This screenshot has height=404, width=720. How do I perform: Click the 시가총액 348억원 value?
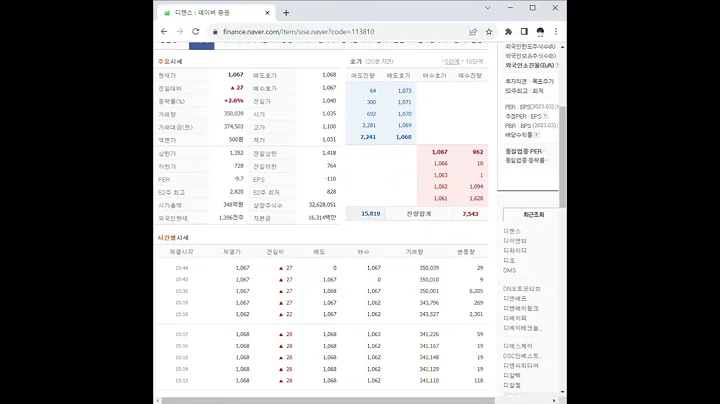[233, 205]
